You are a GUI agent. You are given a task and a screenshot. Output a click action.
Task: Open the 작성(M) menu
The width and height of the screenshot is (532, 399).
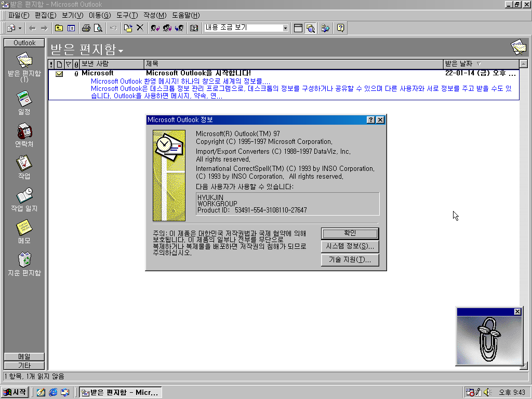tap(155, 15)
